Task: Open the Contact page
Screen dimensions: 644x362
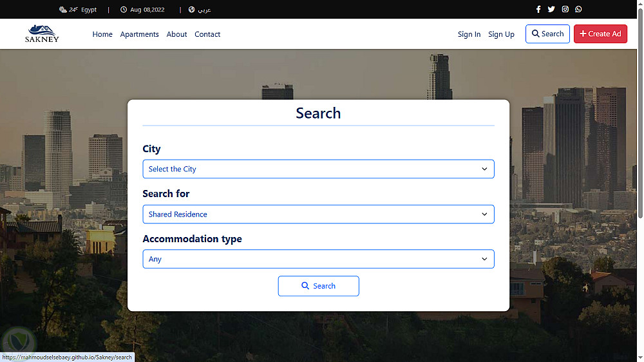Action: tap(207, 34)
